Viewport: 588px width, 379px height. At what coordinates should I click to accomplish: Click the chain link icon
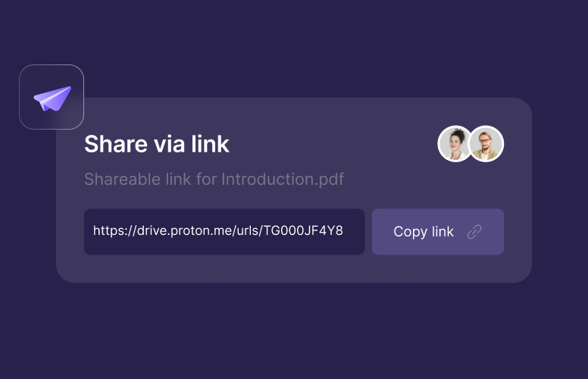point(474,232)
